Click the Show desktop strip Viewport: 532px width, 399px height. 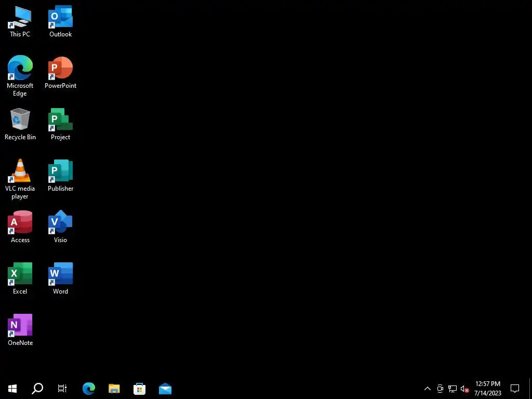[x=530, y=389]
